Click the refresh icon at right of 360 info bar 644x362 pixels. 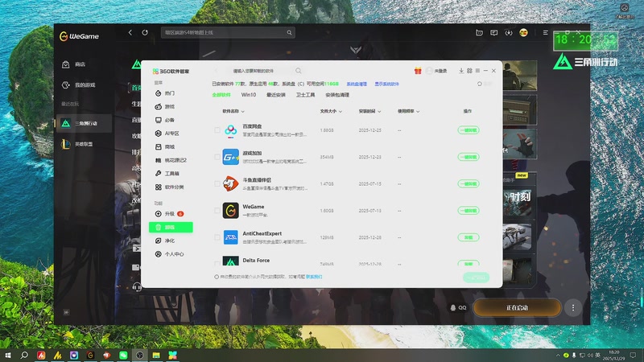(479, 84)
